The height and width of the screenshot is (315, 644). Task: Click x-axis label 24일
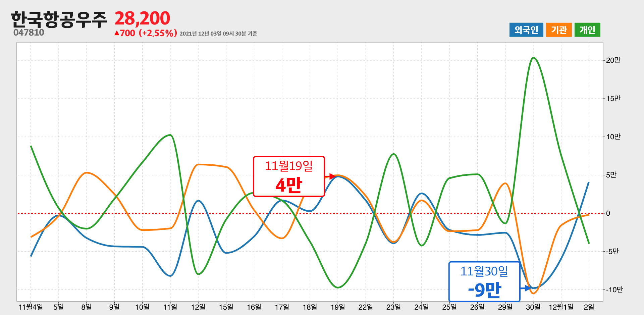pyautogui.click(x=421, y=307)
